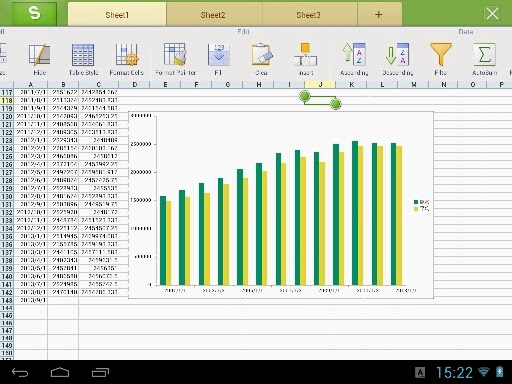Image resolution: width=512 pixels, height=384 pixels.
Task: Select row 120 header
Action: [x=7, y=116]
